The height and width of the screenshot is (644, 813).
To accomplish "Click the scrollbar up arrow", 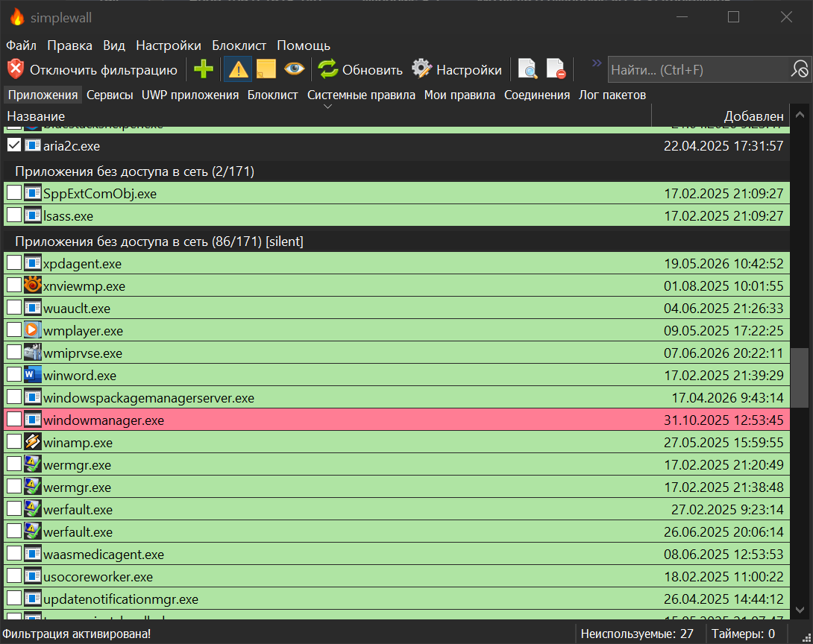I will click(x=800, y=115).
